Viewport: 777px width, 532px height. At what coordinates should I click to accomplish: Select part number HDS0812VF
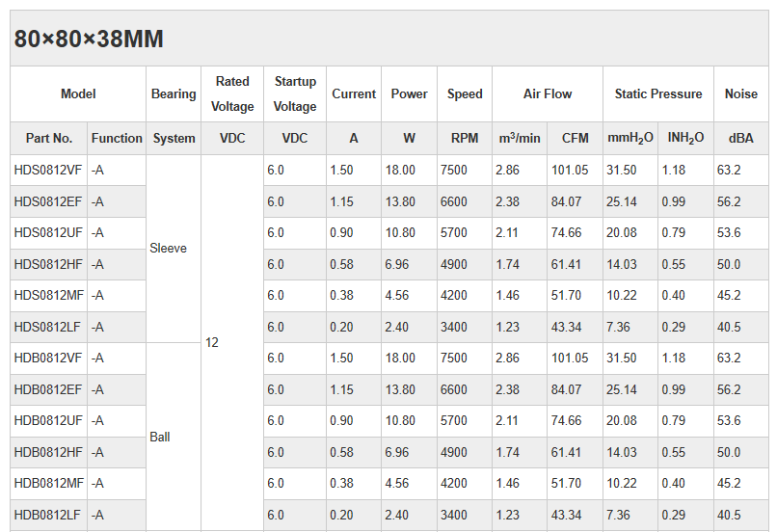click(x=48, y=171)
